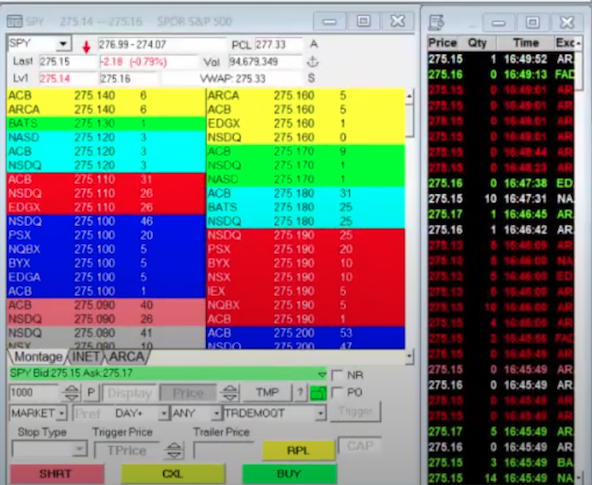Screen dimensions: 592x485
Task: Click the montage window icon beside the SPY title
Action: (x=15, y=22)
